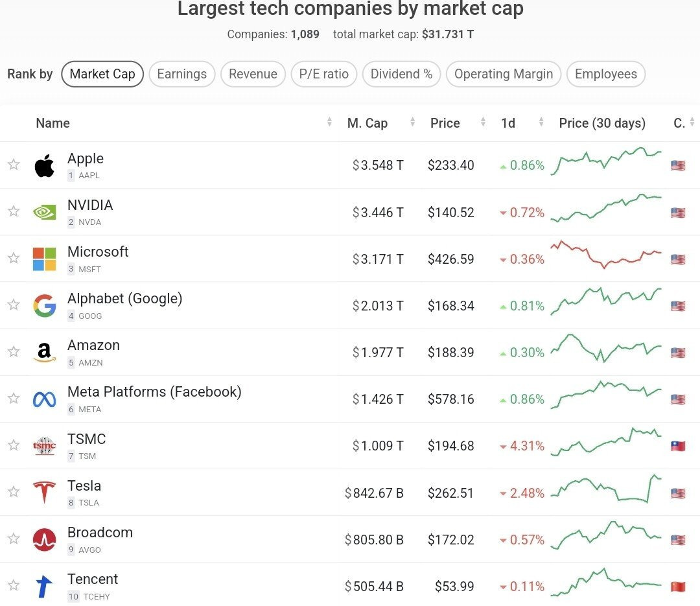The height and width of the screenshot is (606, 700).
Task: Click the Tesla T logo
Action: click(44, 492)
